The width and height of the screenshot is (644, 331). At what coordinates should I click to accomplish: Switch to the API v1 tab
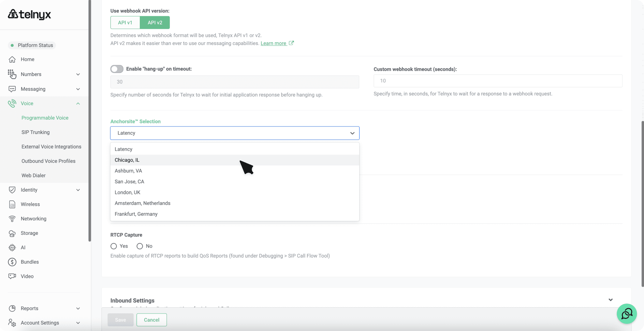click(125, 22)
